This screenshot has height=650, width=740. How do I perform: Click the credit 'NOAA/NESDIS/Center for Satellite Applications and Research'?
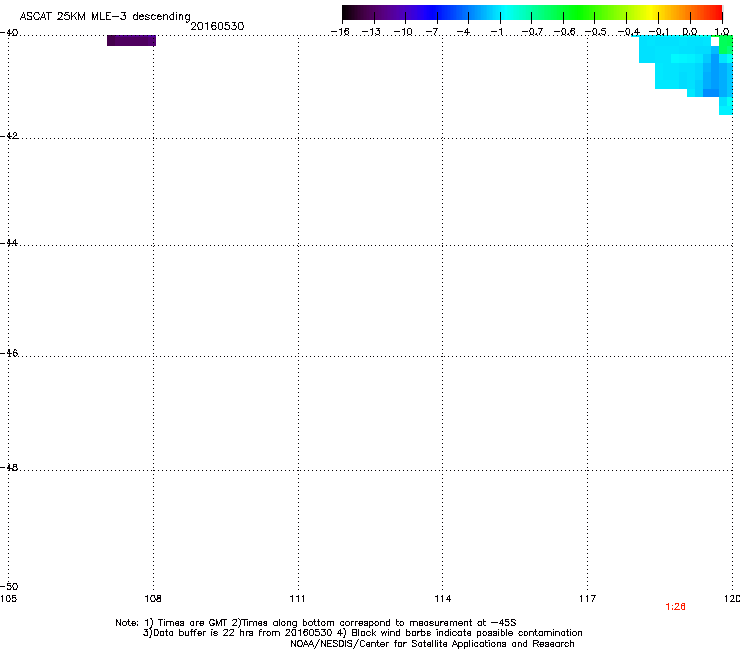(x=432, y=644)
